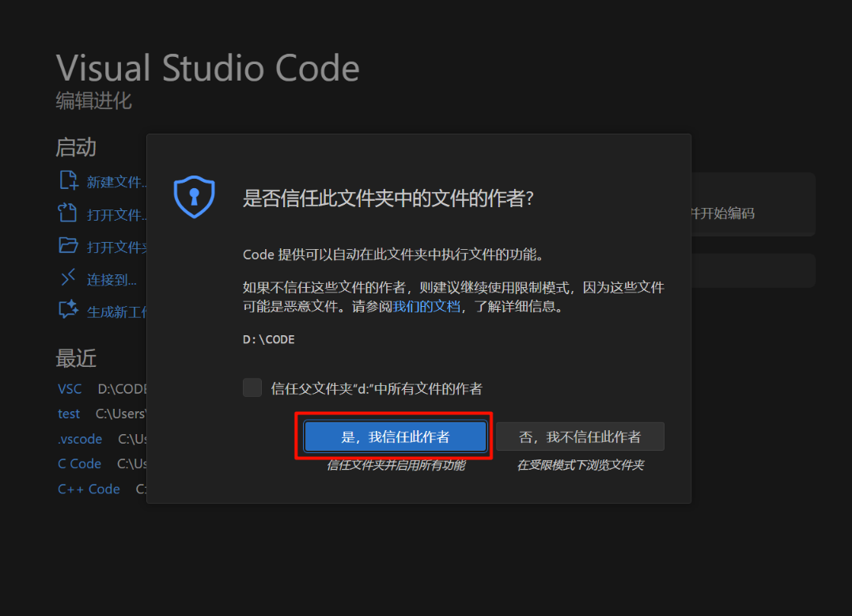
Task: Click the 最近 section heading
Action: point(76,358)
